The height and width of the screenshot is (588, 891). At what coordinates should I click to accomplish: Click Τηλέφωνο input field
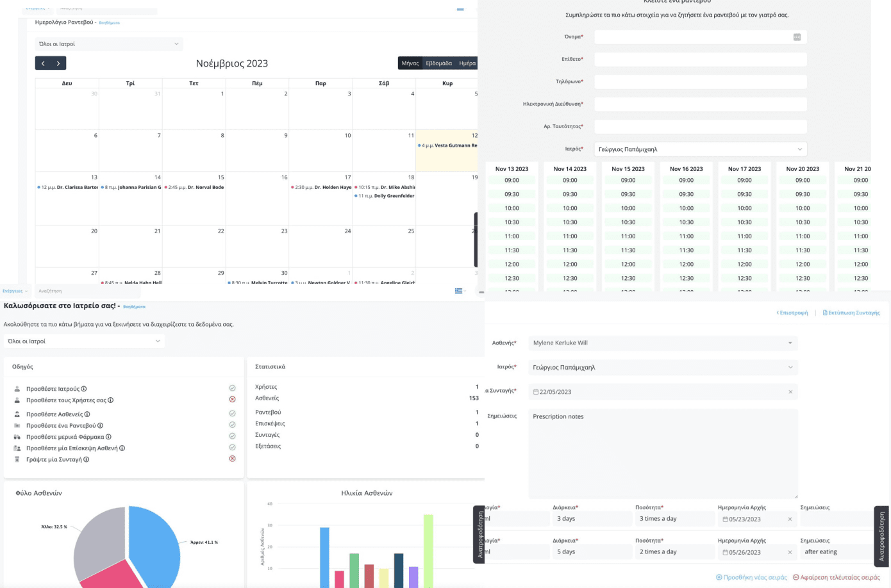point(701,82)
